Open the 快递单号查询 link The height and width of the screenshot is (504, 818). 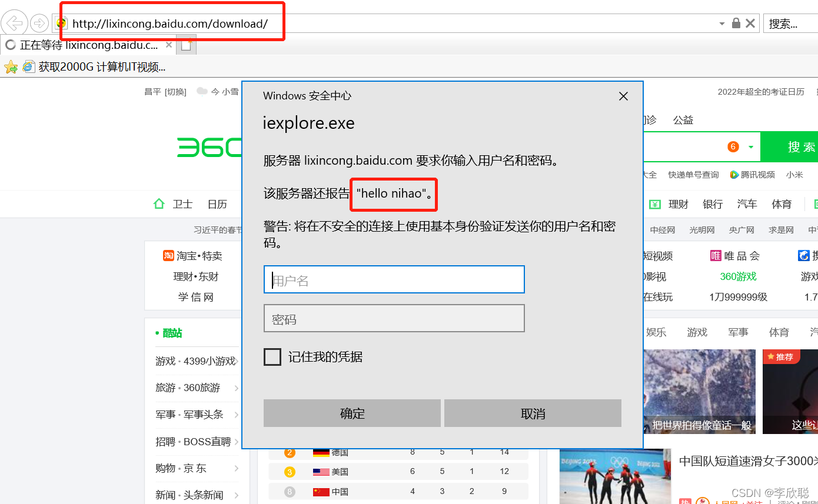click(x=693, y=175)
